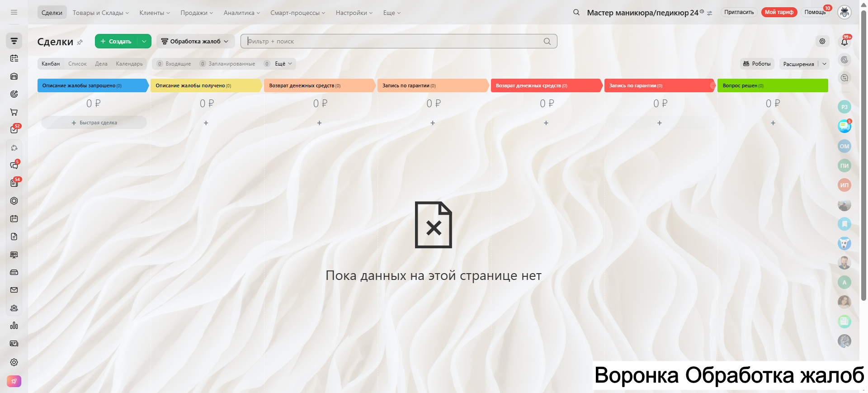868x393 pixels.
Task: Open the Ещё counters dropdown
Action: (x=283, y=64)
